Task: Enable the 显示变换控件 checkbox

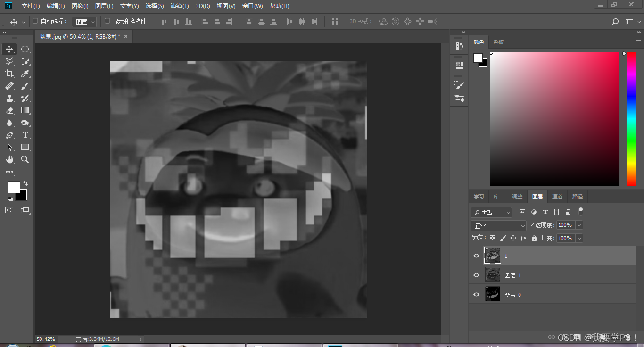Action: click(x=107, y=21)
